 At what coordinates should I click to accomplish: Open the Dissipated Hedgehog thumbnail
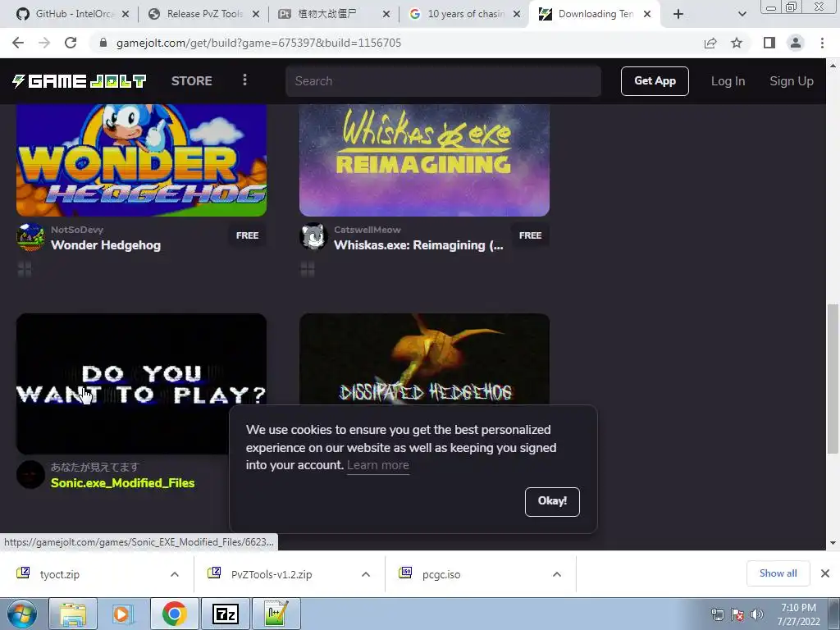click(424, 359)
